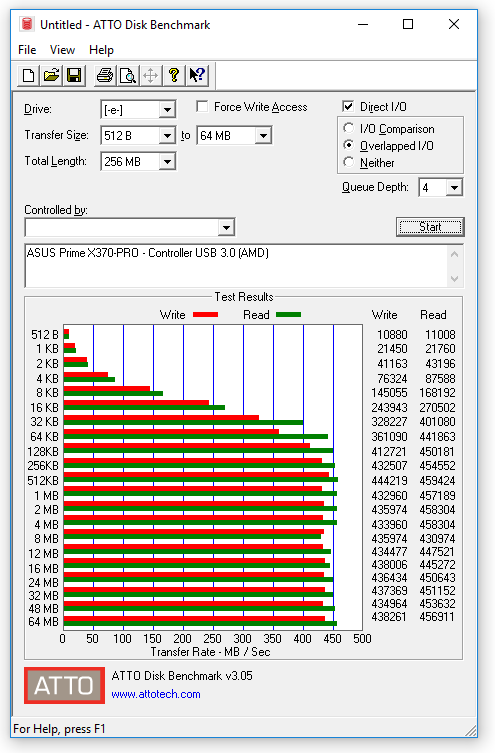Click the Start button
The height and width of the screenshot is (753, 495).
430,227
